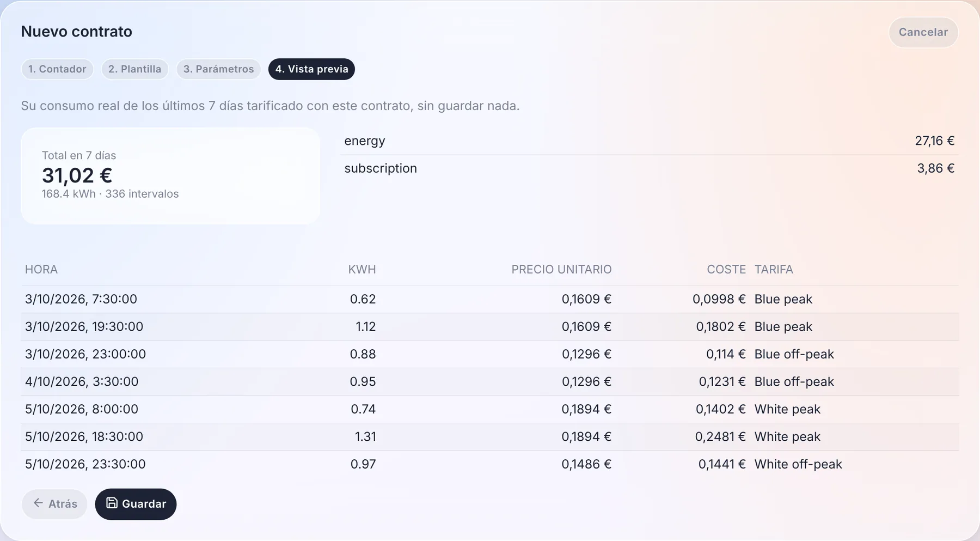Click the COSTE column header
The image size is (980, 541).
(726, 269)
